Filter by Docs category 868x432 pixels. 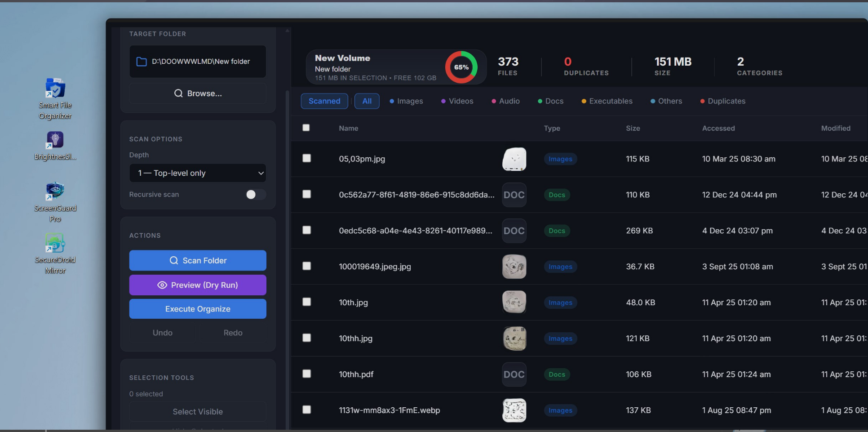coord(551,101)
